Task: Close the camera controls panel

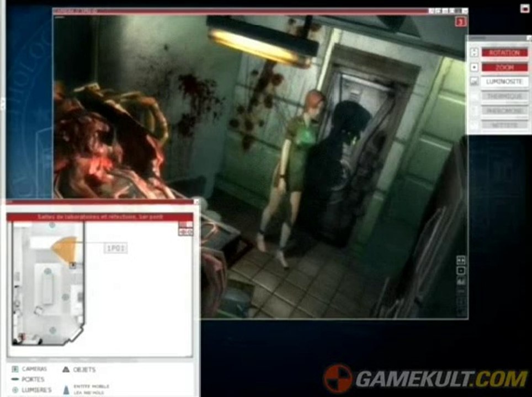Action: (x=529, y=38)
